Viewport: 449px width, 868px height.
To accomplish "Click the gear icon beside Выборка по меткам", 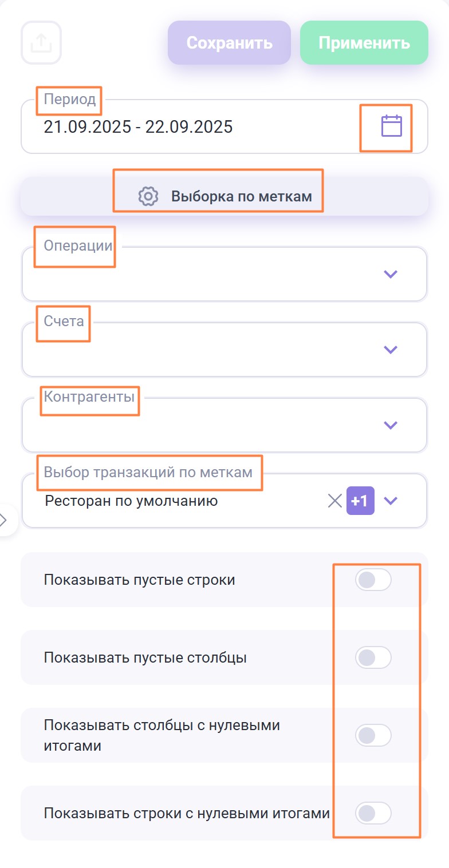I will pyautogui.click(x=148, y=196).
